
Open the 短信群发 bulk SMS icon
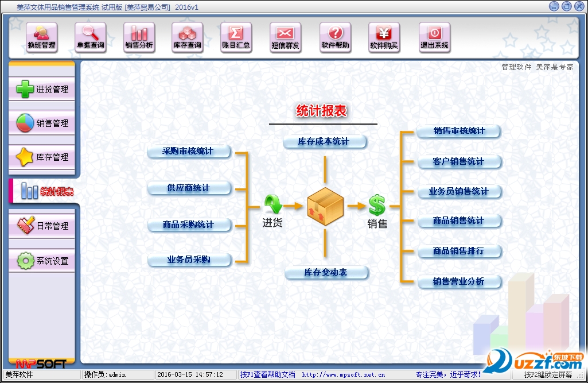tap(285, 37)
